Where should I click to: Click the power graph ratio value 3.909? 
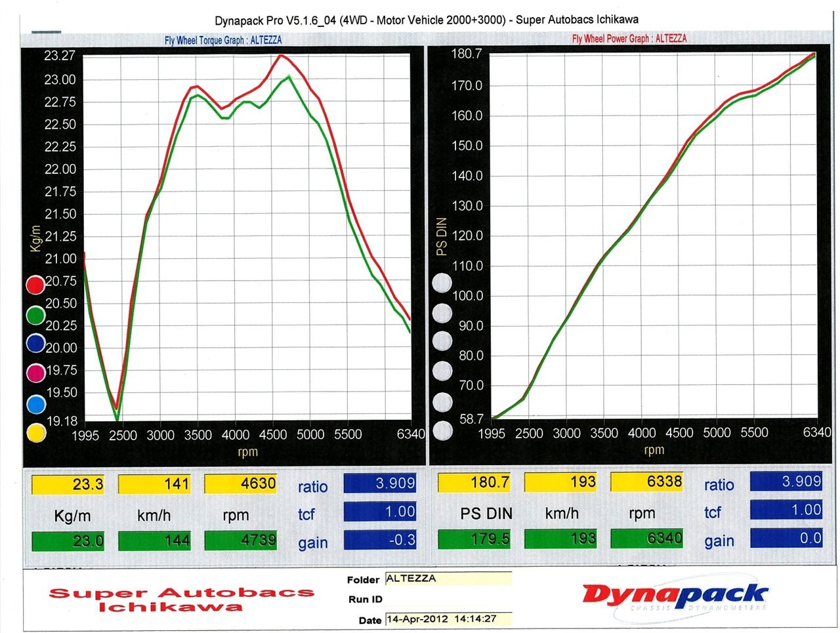point(786,481)
